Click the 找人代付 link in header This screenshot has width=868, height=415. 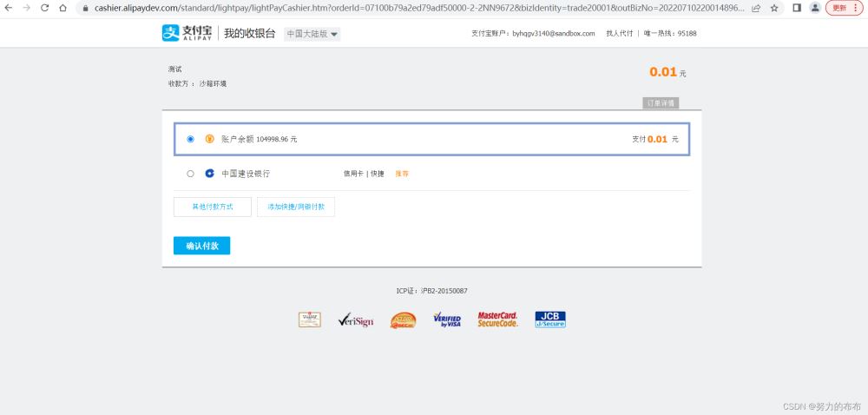coord(619,34)
